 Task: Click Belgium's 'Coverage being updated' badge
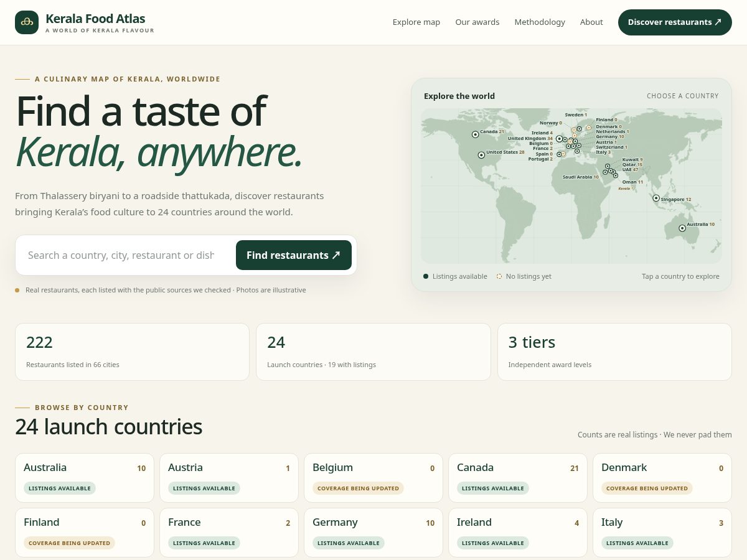tap(358, 488)
